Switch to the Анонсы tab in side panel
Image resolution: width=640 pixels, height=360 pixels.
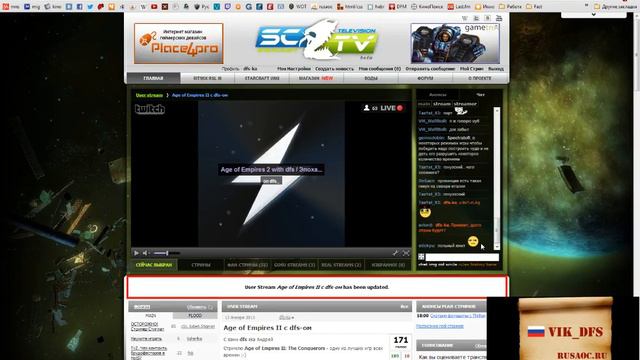coord(438,95)
